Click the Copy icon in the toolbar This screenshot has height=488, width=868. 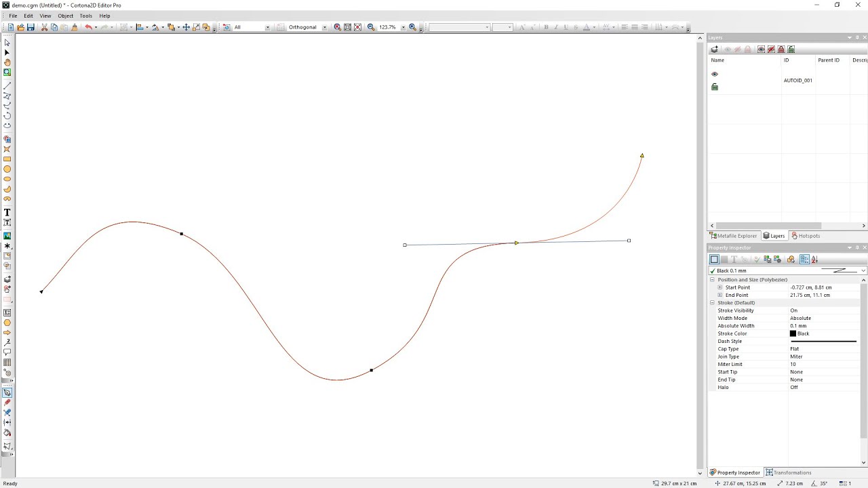pos(54,27)
